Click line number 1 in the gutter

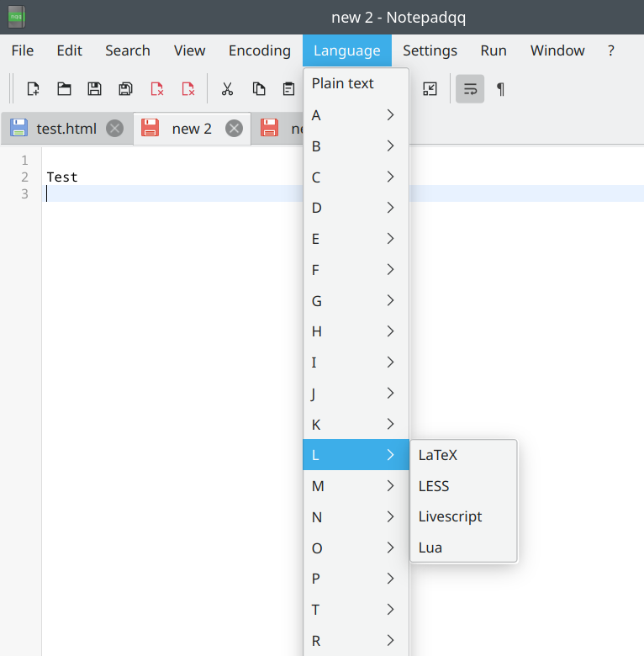click(24, 161)
